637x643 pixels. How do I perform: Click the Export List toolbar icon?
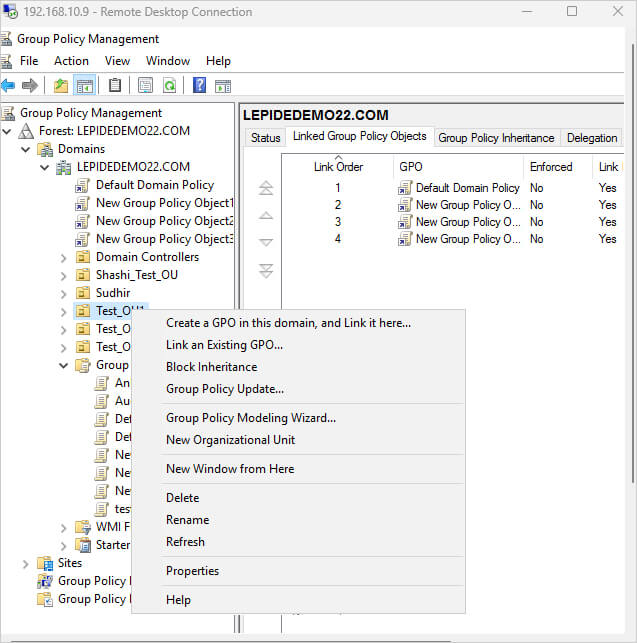[145, 85]
